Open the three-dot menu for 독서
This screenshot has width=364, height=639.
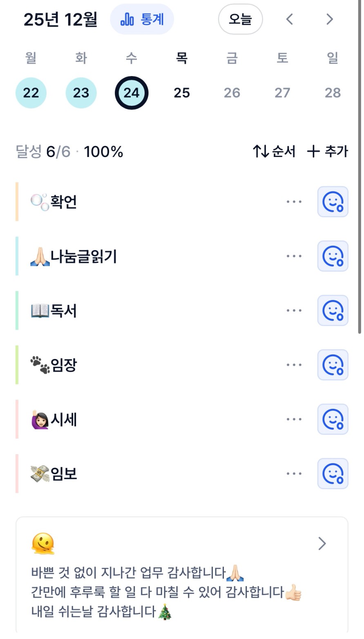pyautogui.click(x=294, y=310)
